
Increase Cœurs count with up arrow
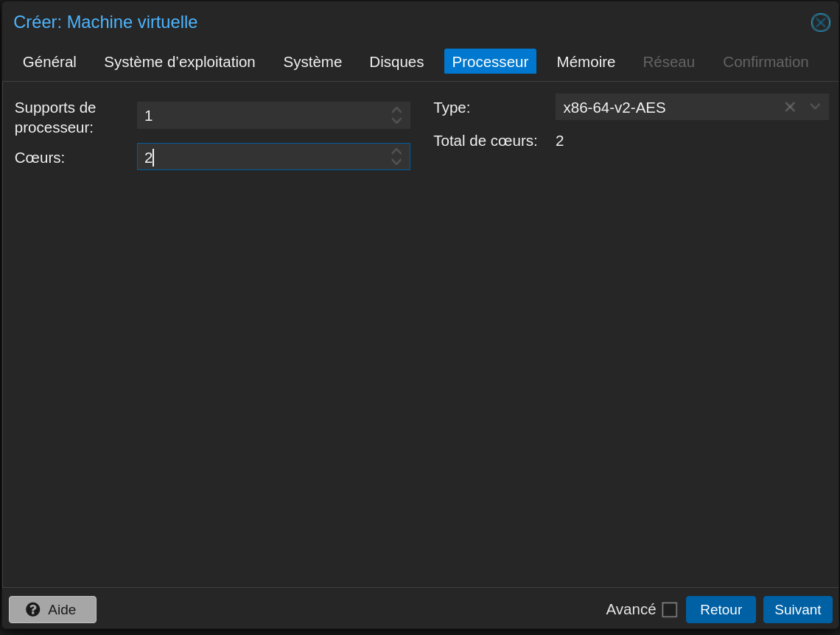tap(396, 152)
